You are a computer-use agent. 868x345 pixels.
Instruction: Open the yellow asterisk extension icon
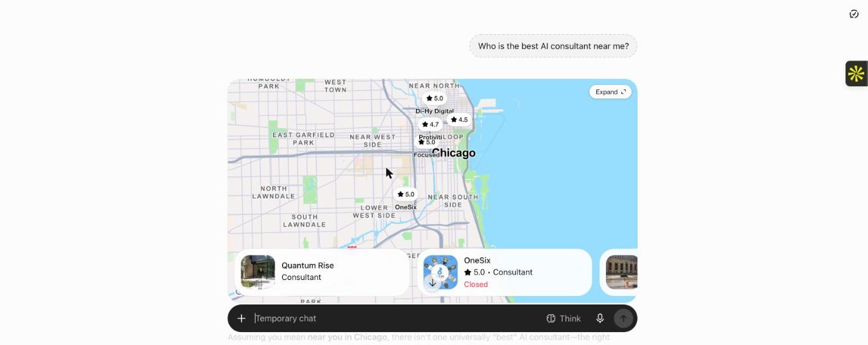[x=856, y=74]
